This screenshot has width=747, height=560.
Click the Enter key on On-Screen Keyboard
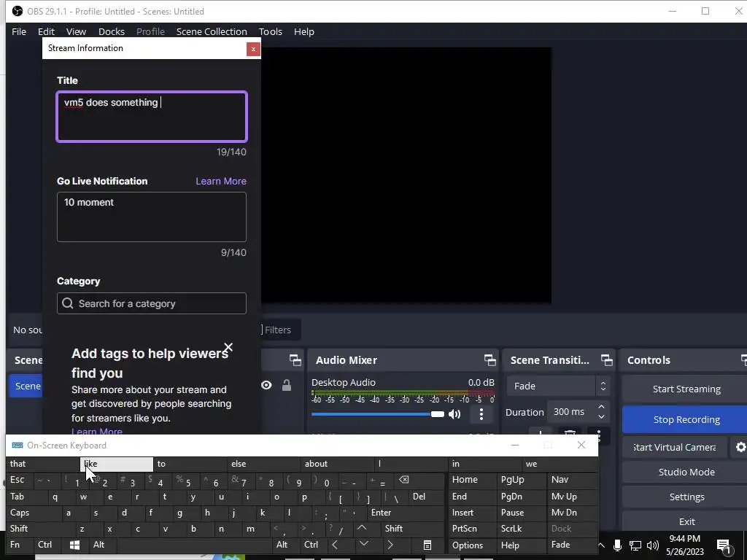[x=406, y=513]
